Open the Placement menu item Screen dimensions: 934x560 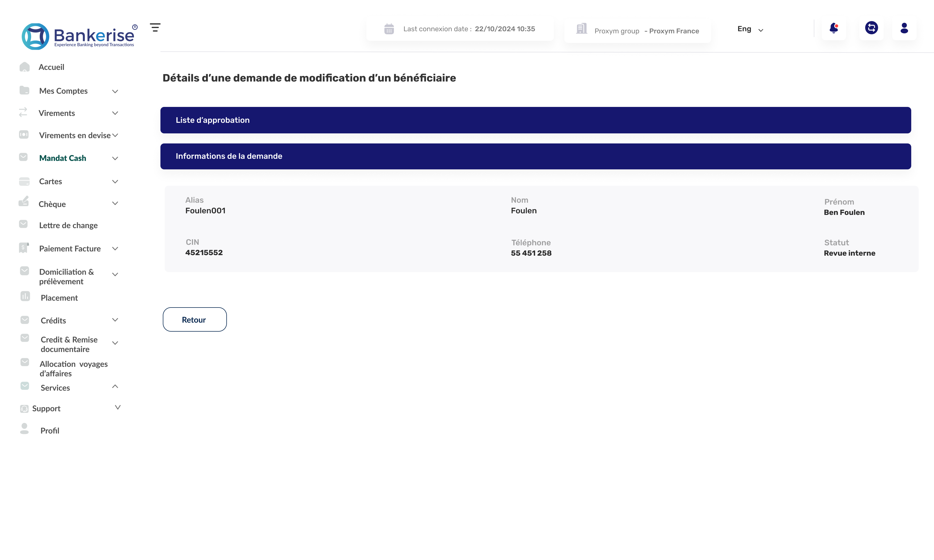tap(59, 298)
